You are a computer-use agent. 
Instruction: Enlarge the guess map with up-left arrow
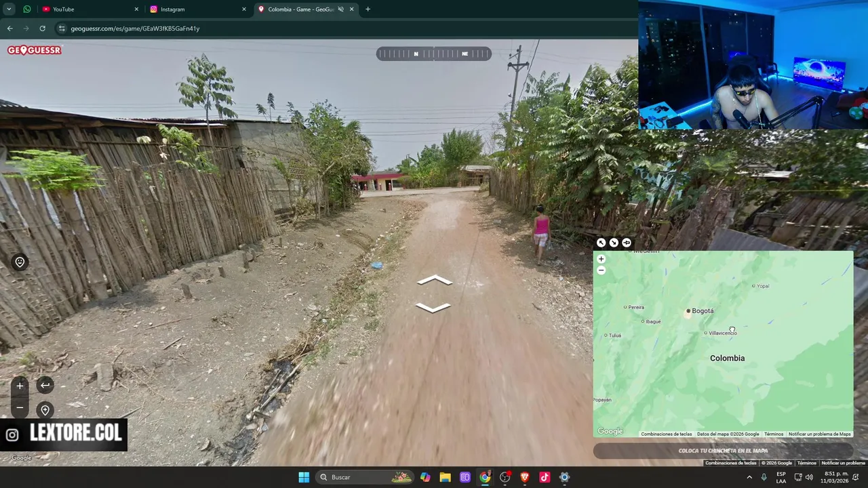(601, 243)
